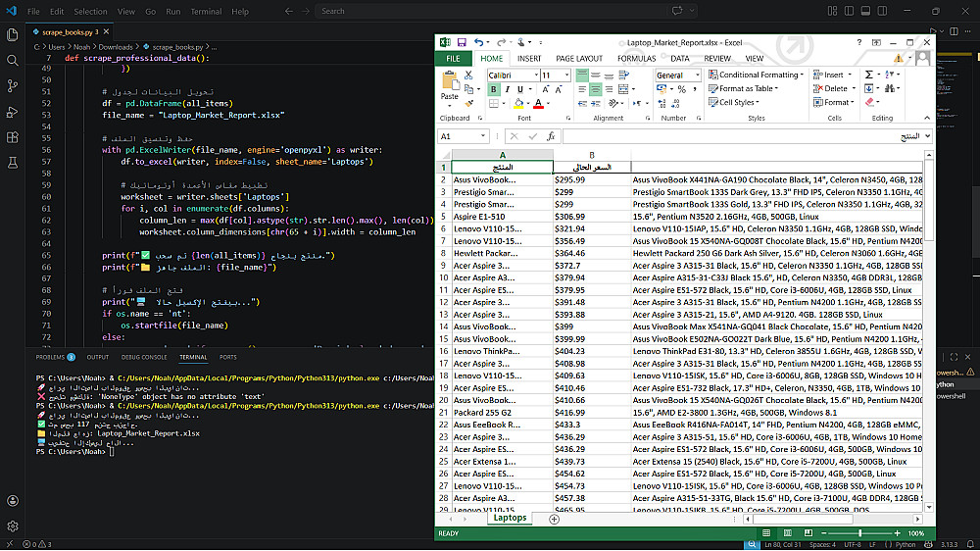
Task: Open the Source Control view in VS Code
Action: click(x=13, y=85)
